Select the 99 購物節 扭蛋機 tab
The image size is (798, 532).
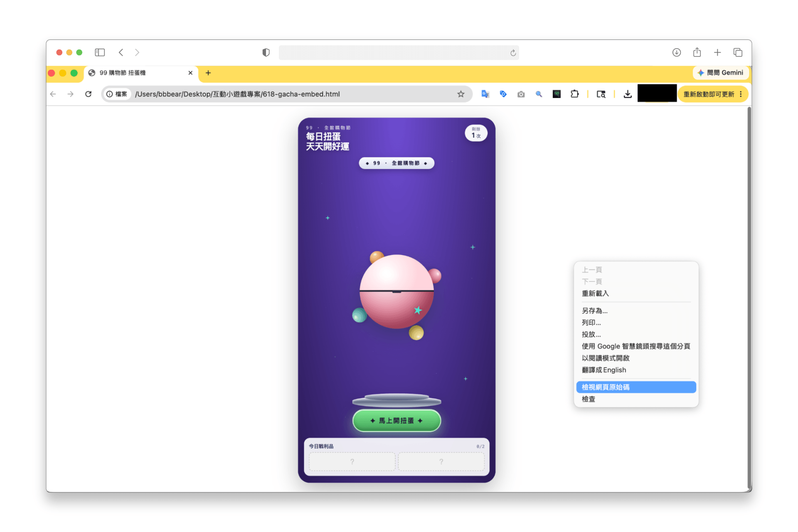141,73
